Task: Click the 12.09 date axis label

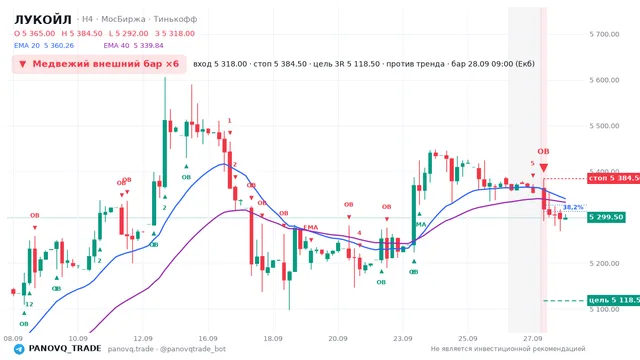Action: [143, 338]
